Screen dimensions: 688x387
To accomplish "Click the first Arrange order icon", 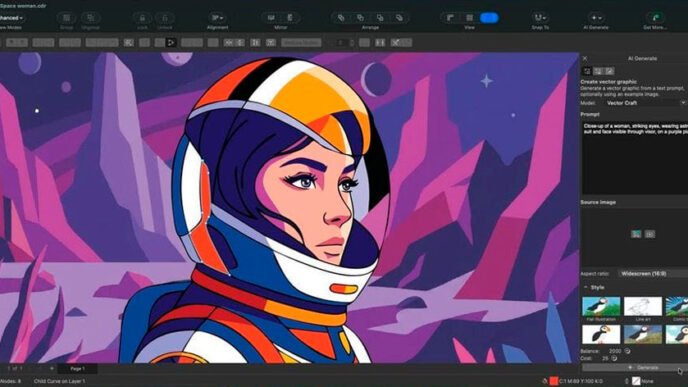I will coord(340,18).
